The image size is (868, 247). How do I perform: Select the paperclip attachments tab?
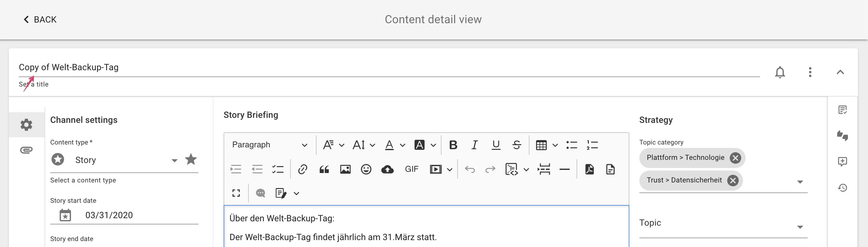pyautogui.click(x=26, y=150)
